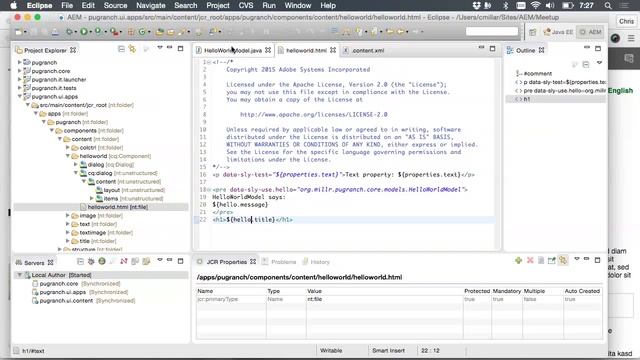
Task: Click the Run Last Tool icon with red toolbox
Action: [x=114, y=31]
